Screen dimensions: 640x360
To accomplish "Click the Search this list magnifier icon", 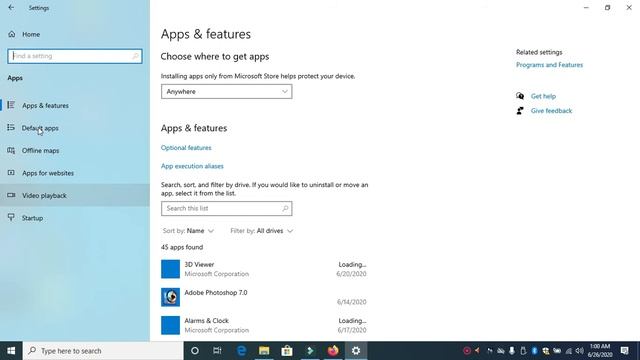I will coord(285,208).
